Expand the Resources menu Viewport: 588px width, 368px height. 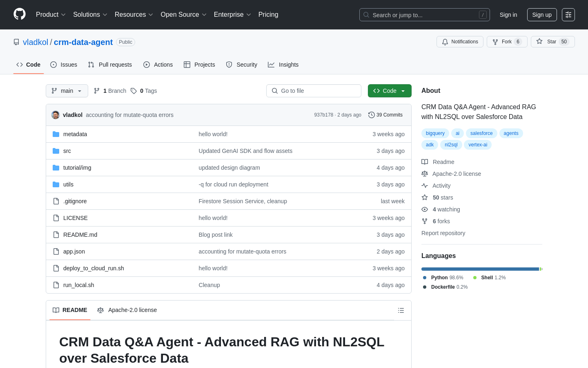(134, 15)
